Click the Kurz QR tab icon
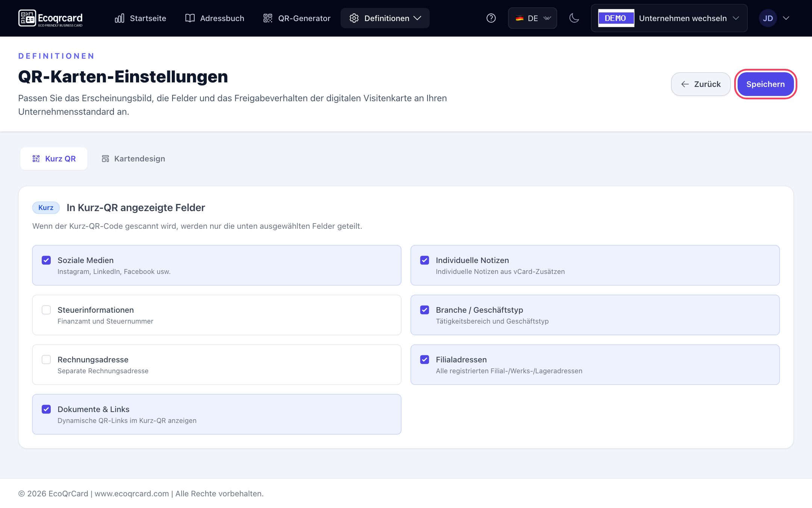The image size is (812, 508). pos(36,158)
